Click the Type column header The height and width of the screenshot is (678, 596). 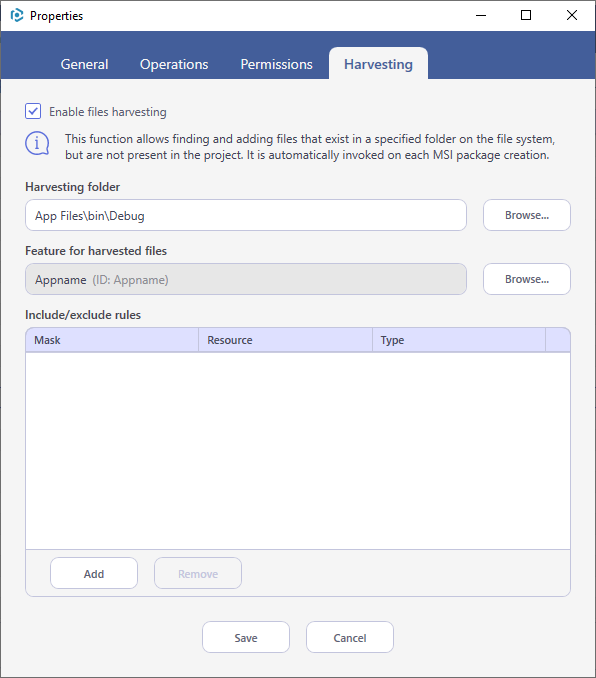coord(459,340)
